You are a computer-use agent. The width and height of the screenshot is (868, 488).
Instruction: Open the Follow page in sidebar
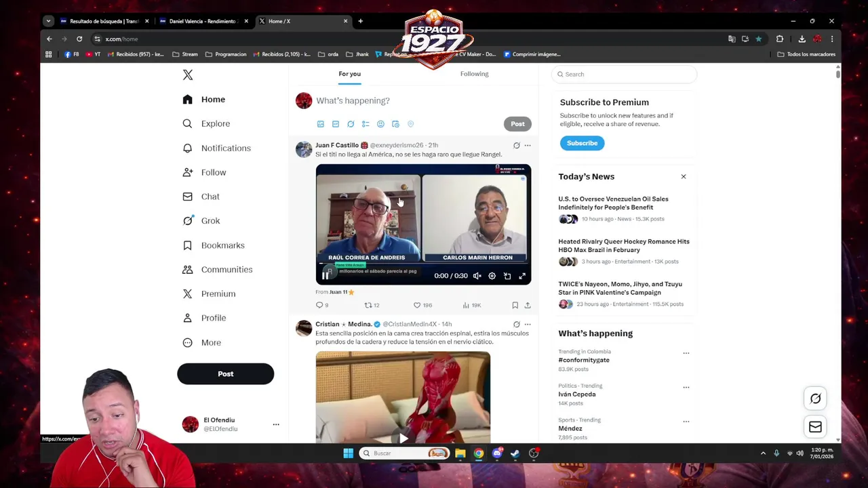pos(204,172)
